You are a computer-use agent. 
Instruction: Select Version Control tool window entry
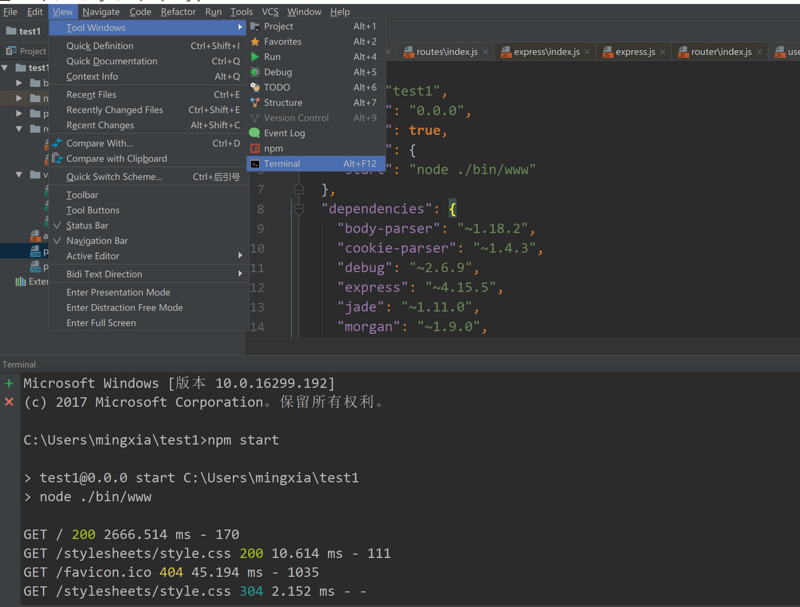[315, 118]
